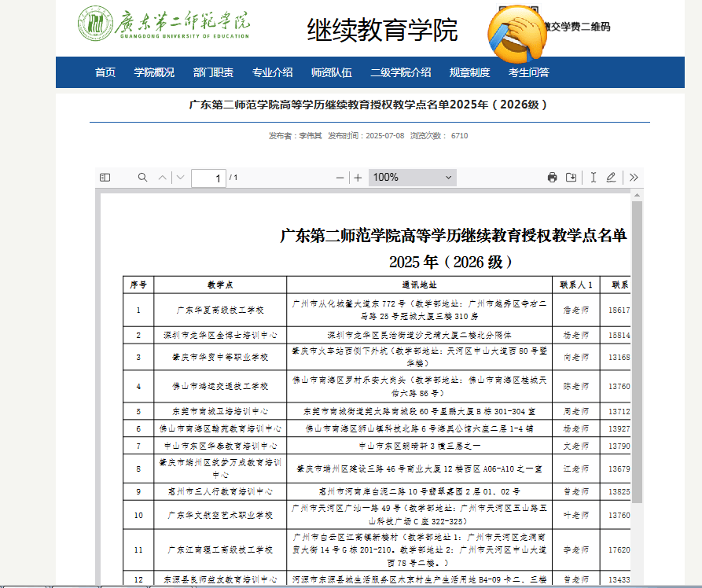Download the PDF file
The width and height of the screenshot is (702, 588).
pyautogui.click(x=571, y=178)
